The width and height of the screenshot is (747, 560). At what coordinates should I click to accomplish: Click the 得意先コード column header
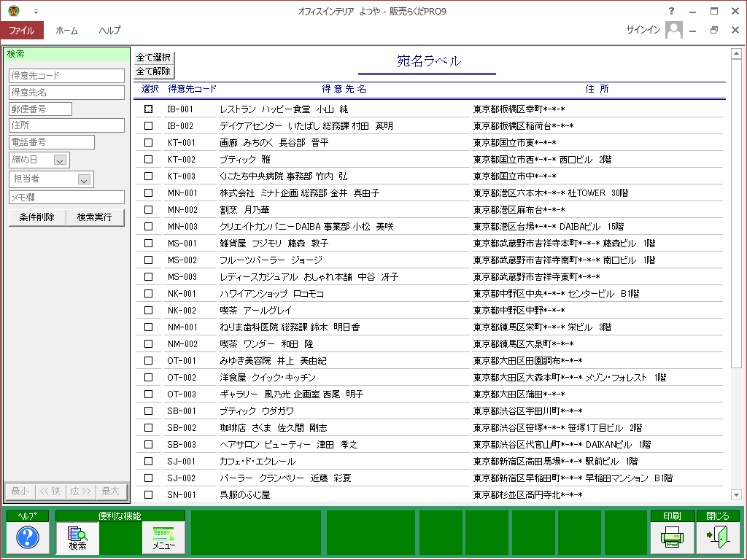click(192, 88)
